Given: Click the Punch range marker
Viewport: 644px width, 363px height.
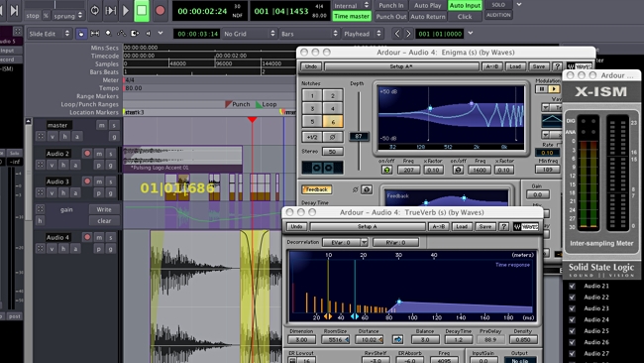Looking at the screenshot, I should tap(238, 104).
